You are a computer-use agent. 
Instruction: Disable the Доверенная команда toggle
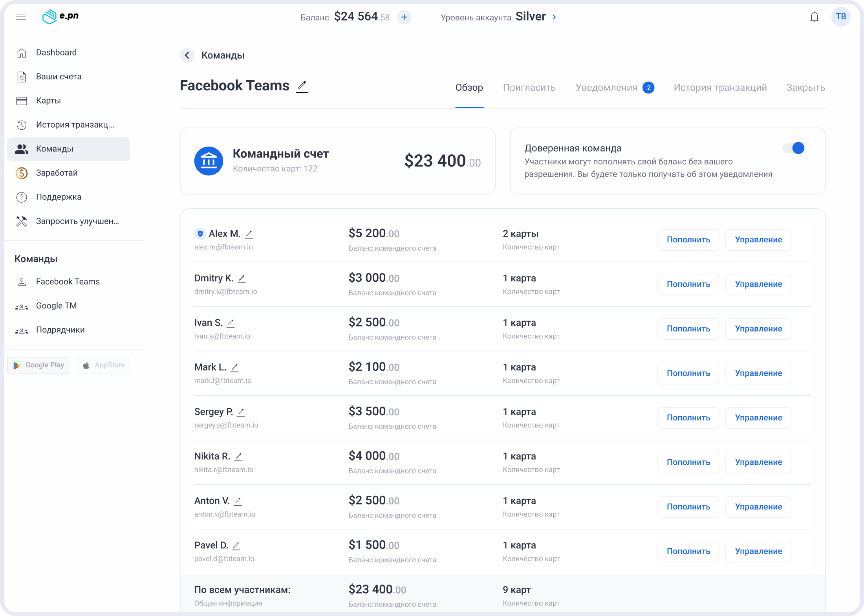point(794,148)
